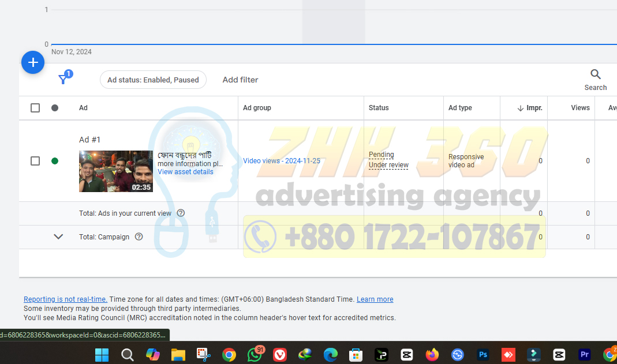
Task: Open WhatsApp from the taskbar
Action: coord(255,355)
